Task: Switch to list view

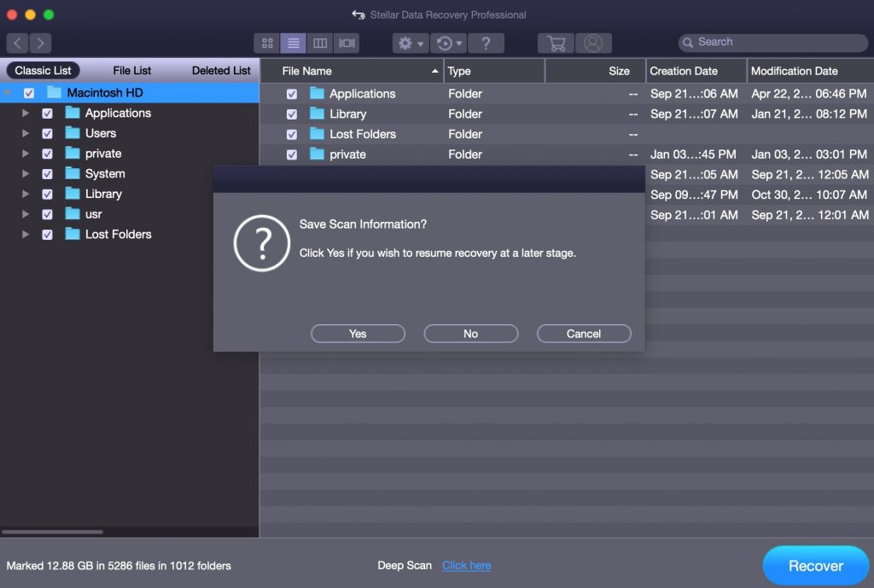Action: point(294,43)
